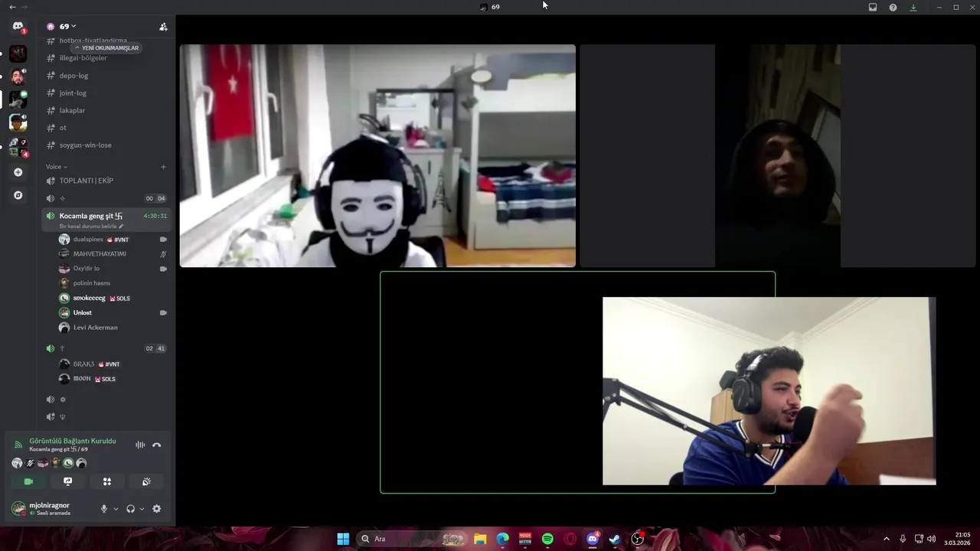Share your screen button

(67, 481)
